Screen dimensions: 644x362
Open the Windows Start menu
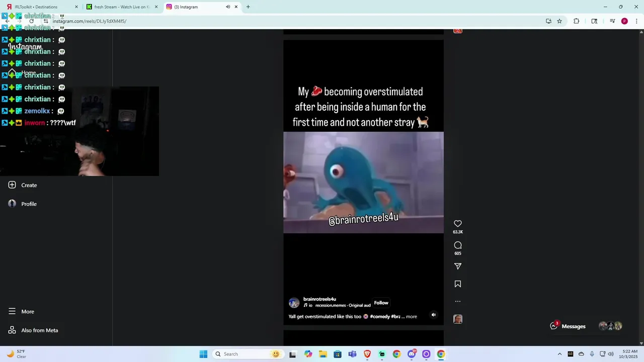(x=203, y=354)
